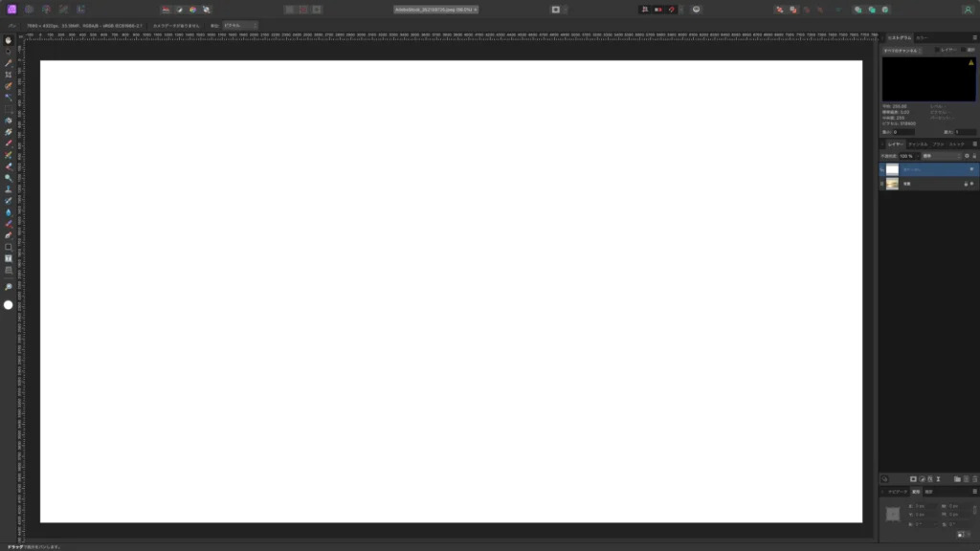Click the new layer button in Layers panel
Image resolution: width=980 pixels, height=551 pixels.
coord(966,479)
